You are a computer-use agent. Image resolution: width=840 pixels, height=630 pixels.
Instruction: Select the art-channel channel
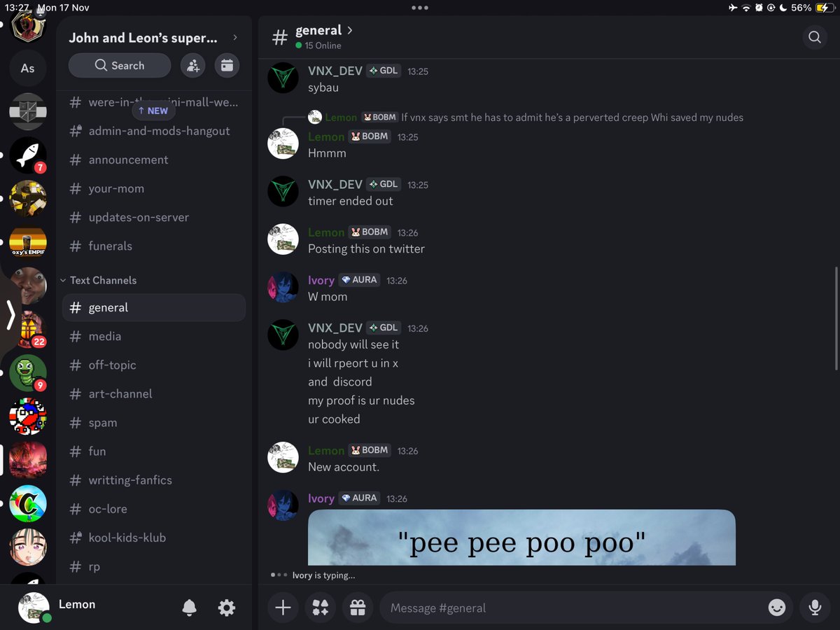tap(154, 394)
